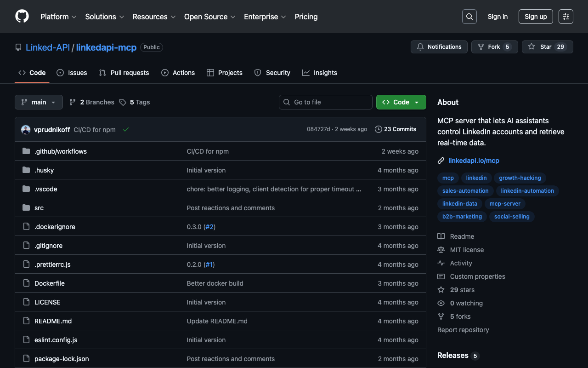
Task: Click the search magnifier icon in header
Action: click(x=469, y=17)
